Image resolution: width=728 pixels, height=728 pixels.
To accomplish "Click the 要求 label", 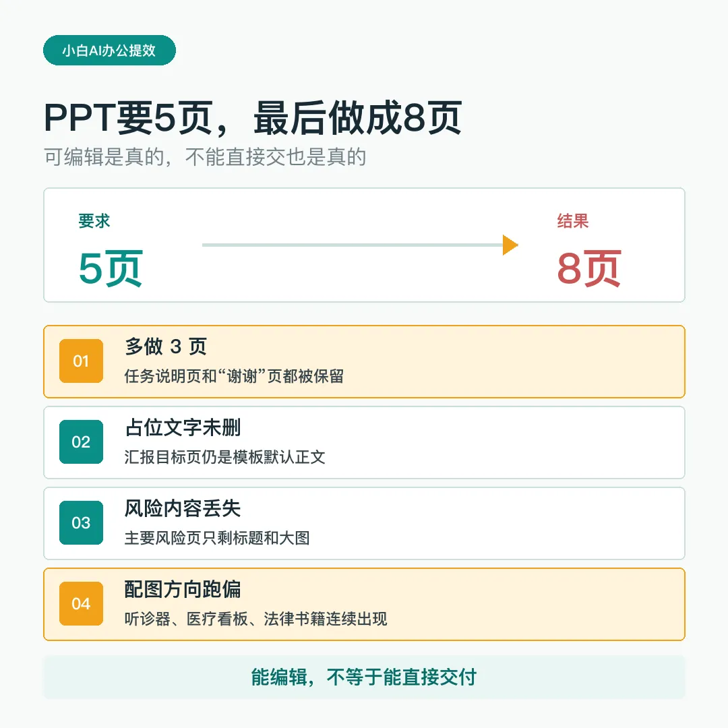I will click(94, 221).
